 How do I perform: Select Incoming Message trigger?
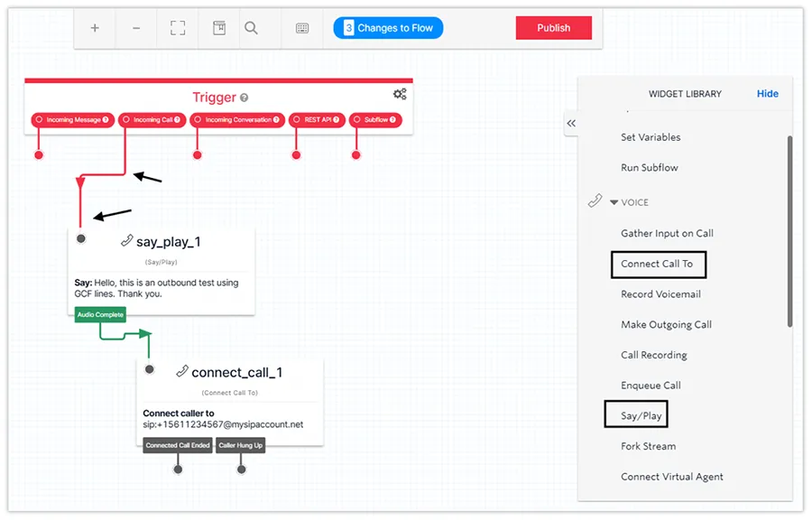pyautogui.click(x=72, y=120)
